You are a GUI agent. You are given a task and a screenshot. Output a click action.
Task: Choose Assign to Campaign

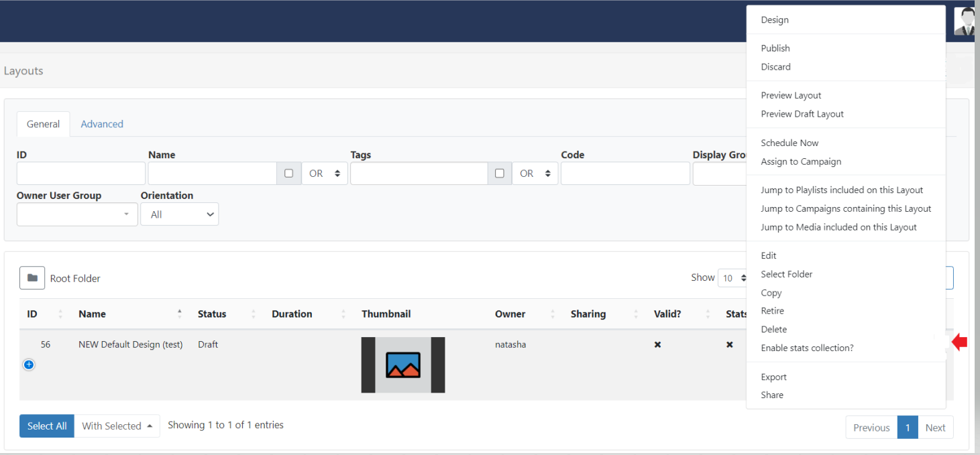pyautogui.click(x=801, y=161)
